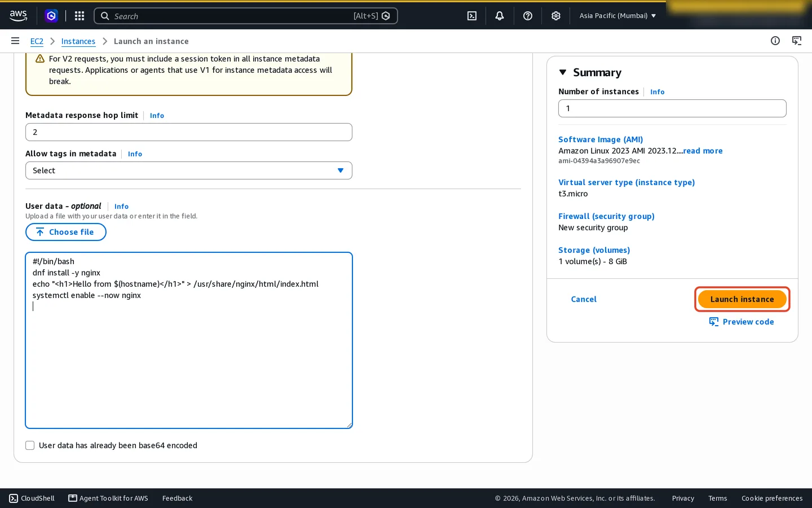Viewport: 812px width, 508px height.
Task: Open the Amazon Q assistant icon
Action: (x=51, y=16)
